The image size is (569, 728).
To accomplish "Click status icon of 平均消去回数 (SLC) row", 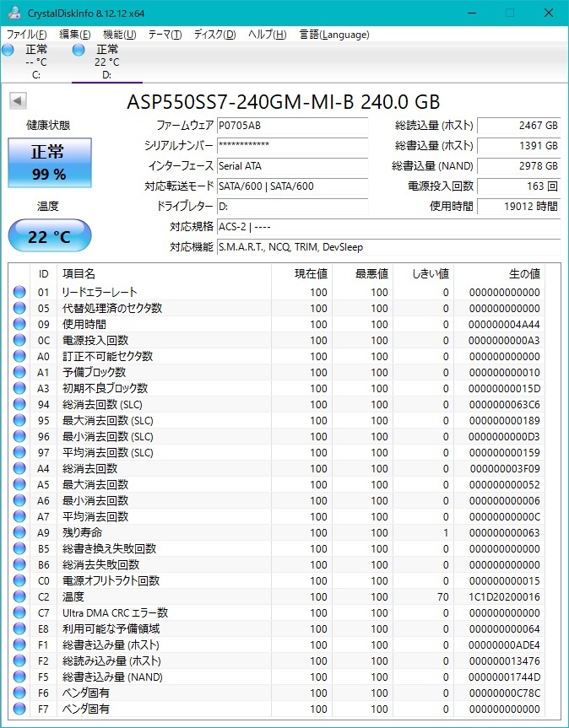I will coord(19,452).
